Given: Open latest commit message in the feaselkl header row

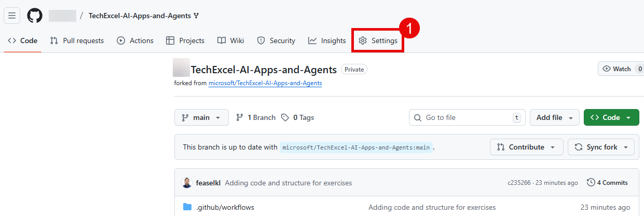Looking at the screenshot, I should tap(289, 183).
